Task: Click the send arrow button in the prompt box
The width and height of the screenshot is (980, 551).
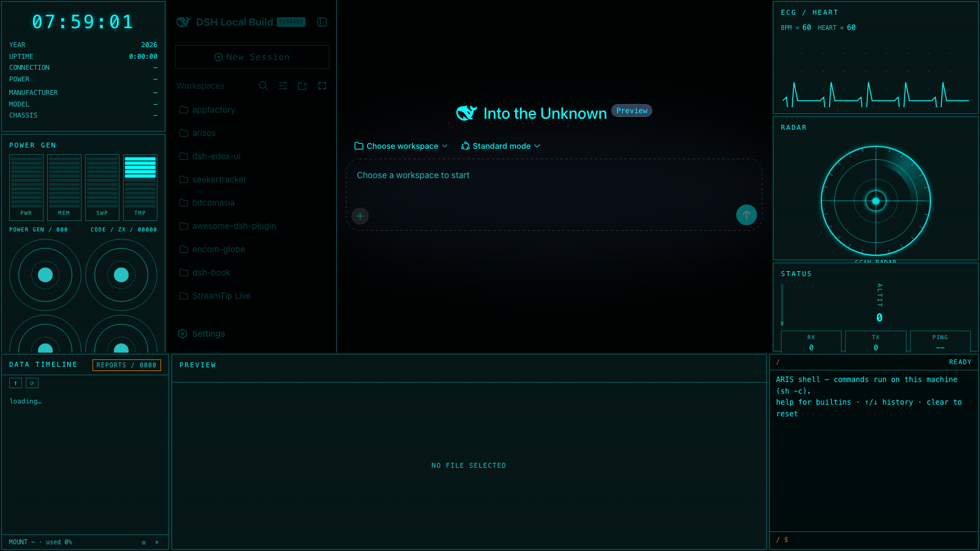Action: (747, 215)
